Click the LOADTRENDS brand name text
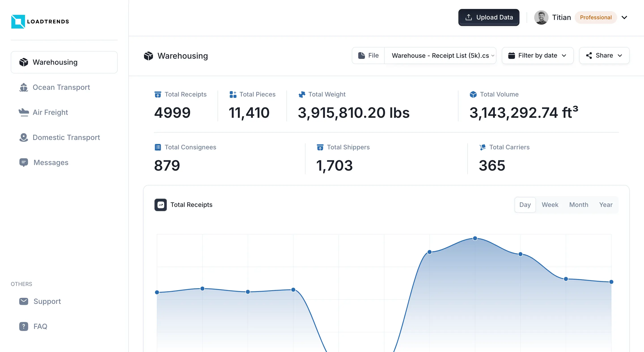The height and width of the screenshot is (352, 644). tap(48, 21)
